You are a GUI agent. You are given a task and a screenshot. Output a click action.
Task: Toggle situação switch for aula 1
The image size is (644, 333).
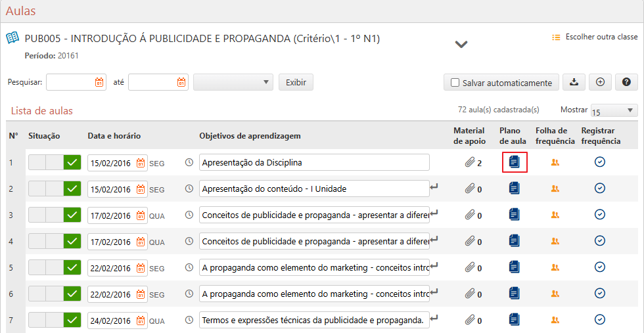coord(55,163)
